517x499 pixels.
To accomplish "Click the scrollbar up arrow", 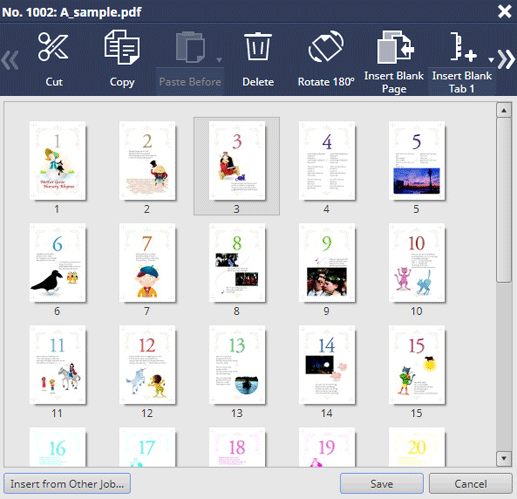I will coord(504,110).
